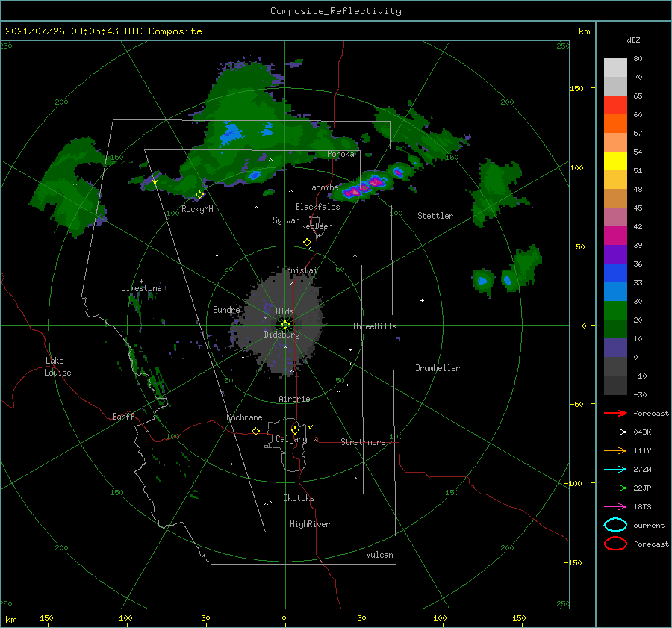Click the HighRiver label
The height and width of the screenshot is (628, 672).
309,524
